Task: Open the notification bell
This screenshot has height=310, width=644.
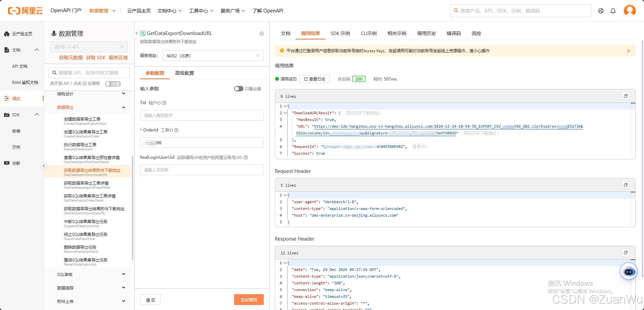Action: [613, 11]
